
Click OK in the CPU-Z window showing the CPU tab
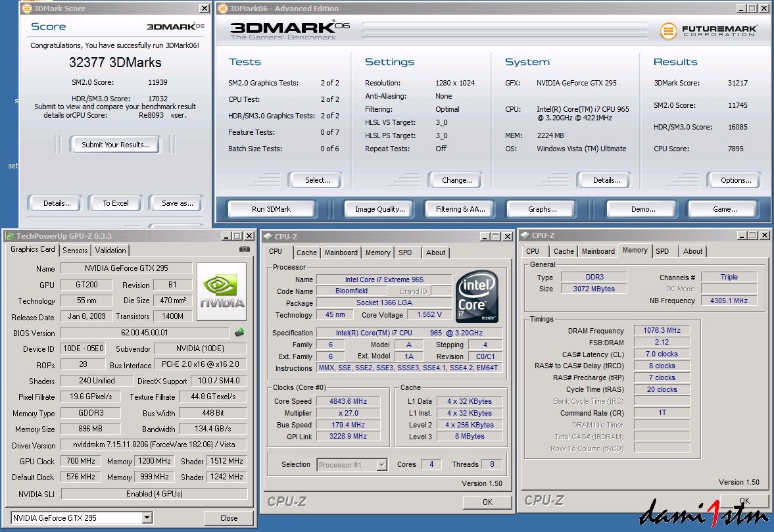pos(487,502)
